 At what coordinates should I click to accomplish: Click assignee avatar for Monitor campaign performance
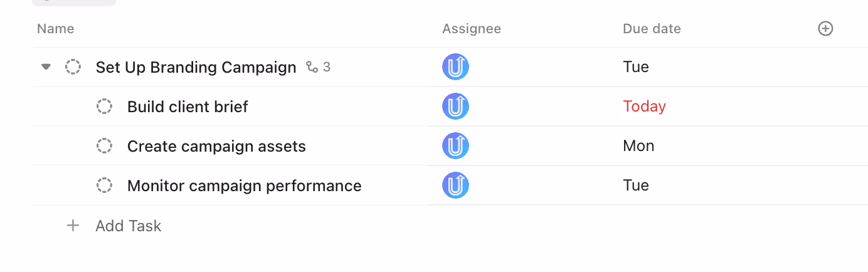(455, 186)
